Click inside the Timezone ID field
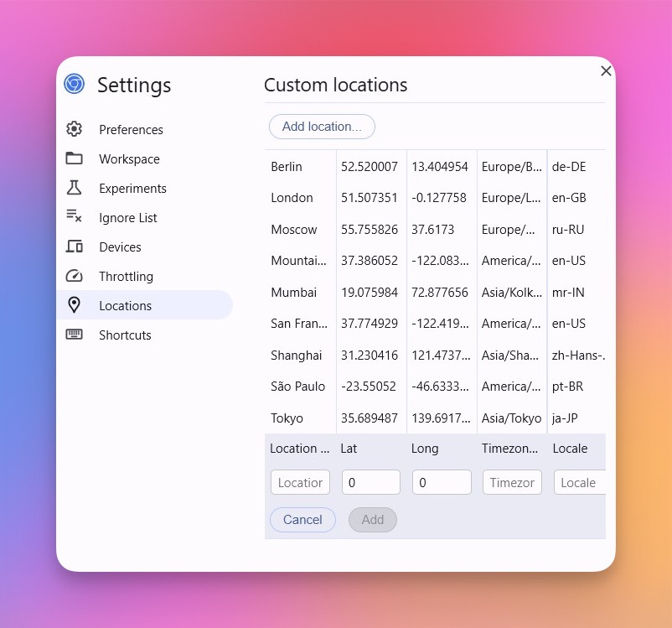672x628 pixels. click(x=512, y=482)
